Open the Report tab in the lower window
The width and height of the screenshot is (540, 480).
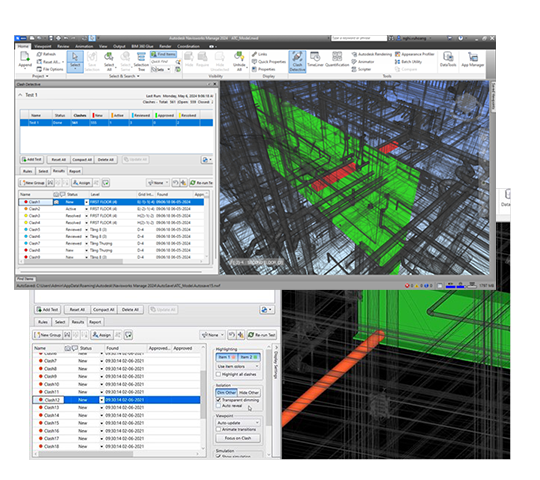click(95, 322)
